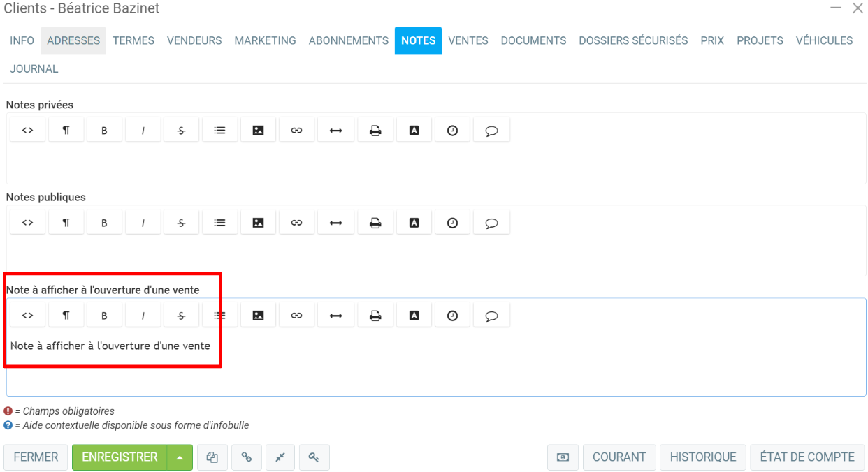Switch to the Ventes tab
This screenshot has height=472, width=868.
(x=468, y=40)
